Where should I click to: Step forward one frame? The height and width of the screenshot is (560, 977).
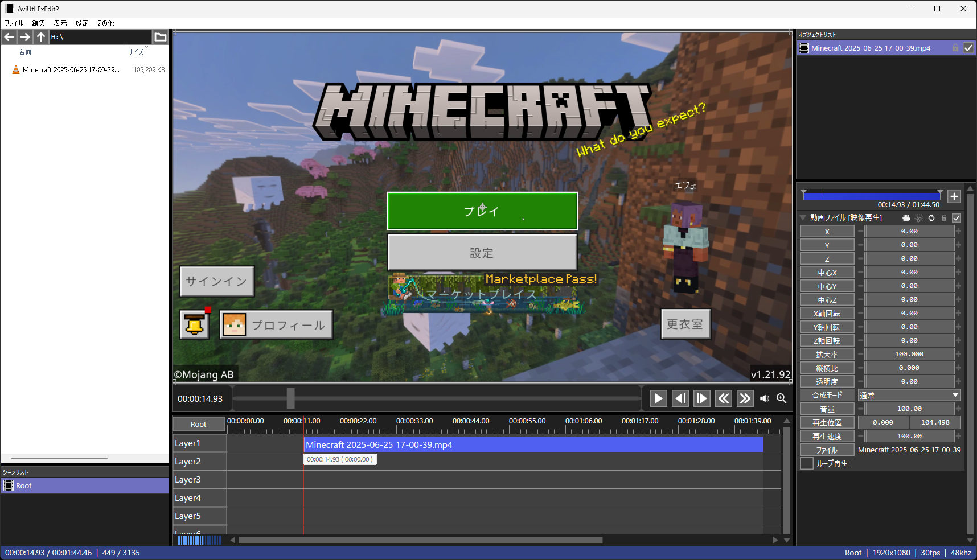(x=701, y=398)
